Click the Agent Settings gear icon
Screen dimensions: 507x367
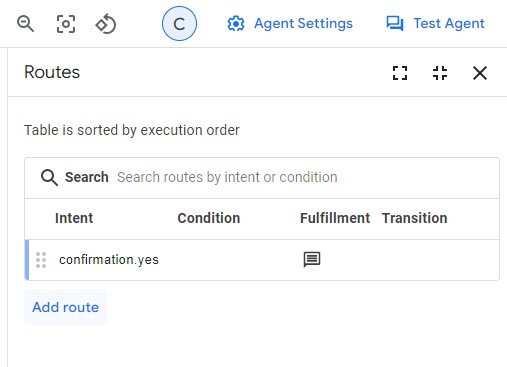click(236, 24)
